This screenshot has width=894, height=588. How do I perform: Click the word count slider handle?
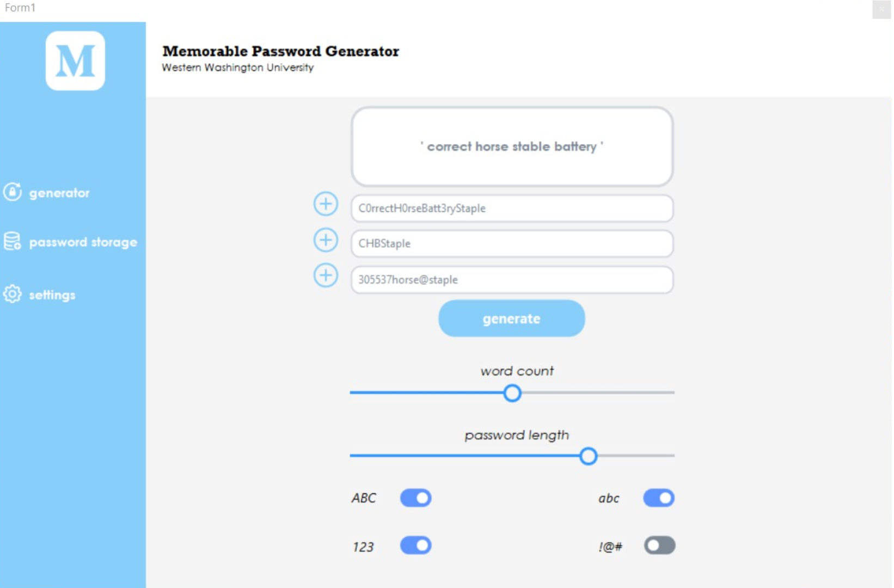[512, 393]
